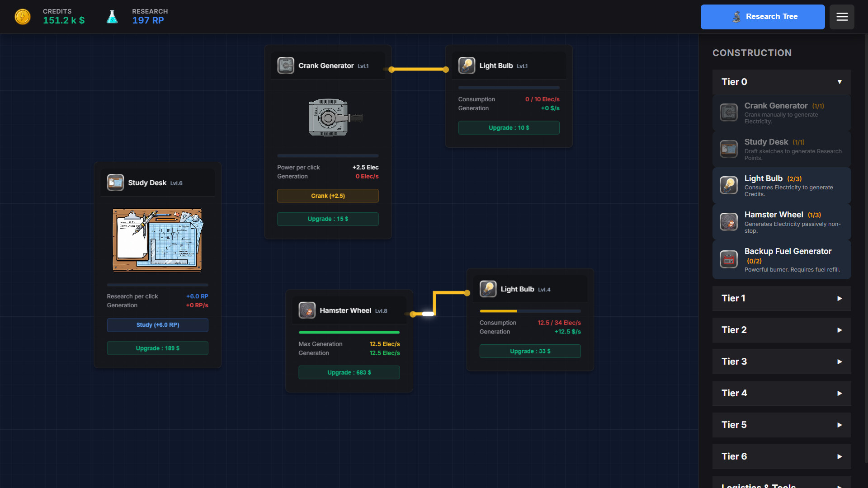The width and height of the screenshot is (868, 488).
Task: Expand the Tier 3 section
Action: [782, 361]
